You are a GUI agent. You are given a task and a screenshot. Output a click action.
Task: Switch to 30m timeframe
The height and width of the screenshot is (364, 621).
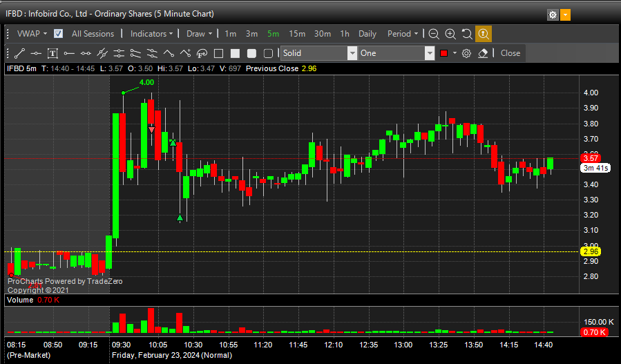click(x=323, y=34)
